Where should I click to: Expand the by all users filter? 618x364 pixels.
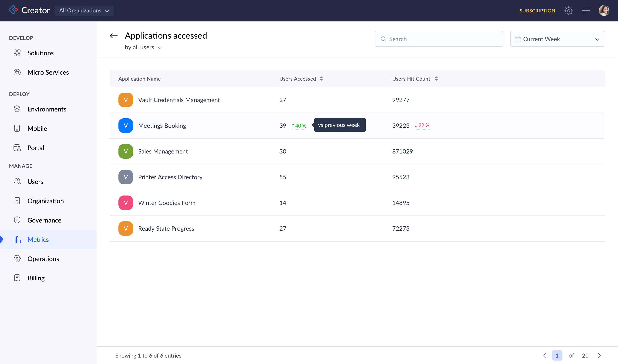143,47
